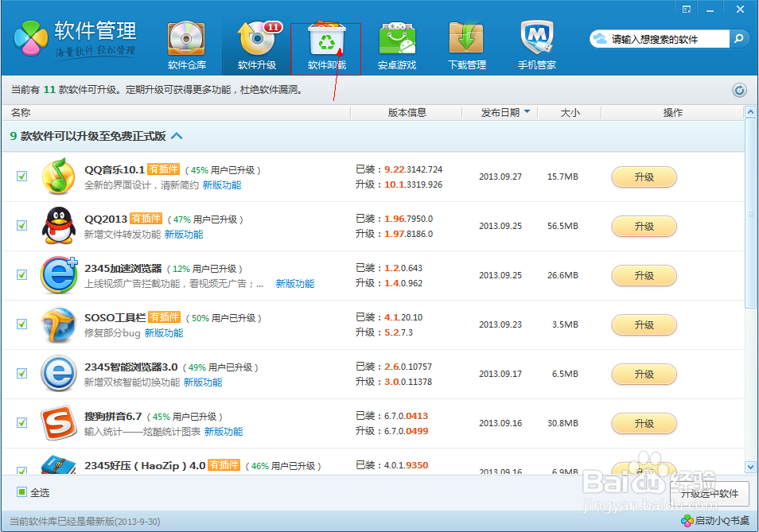Click the 版本信息 column header
Image resolution: width=759 pixels, height=532 pixels.
[407, 112]
